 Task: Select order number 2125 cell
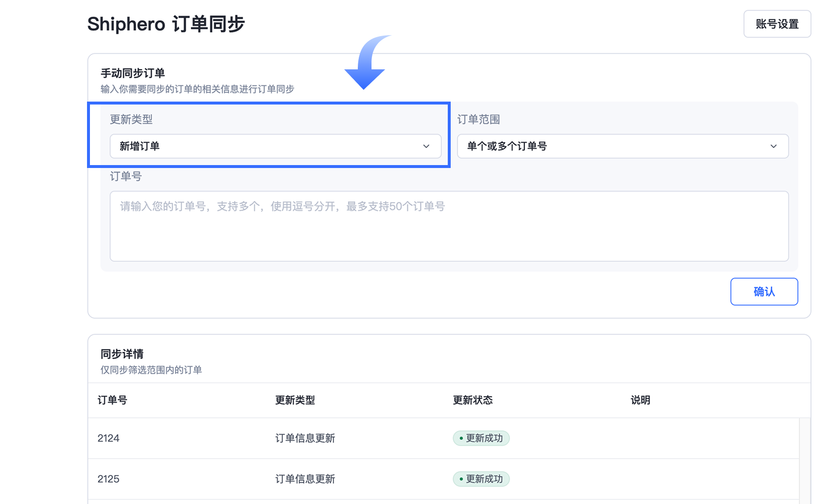[x=109, y=479]
